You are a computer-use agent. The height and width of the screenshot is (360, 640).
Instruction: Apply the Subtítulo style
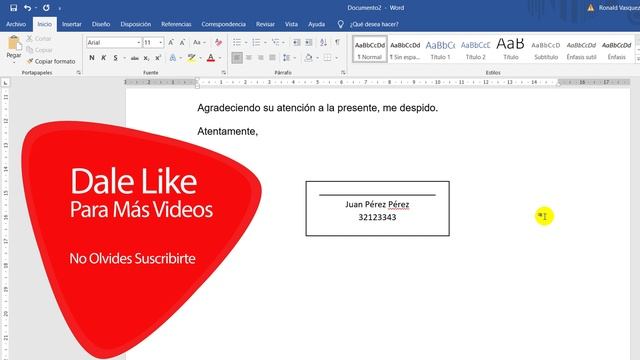click(x=546, y=49)
